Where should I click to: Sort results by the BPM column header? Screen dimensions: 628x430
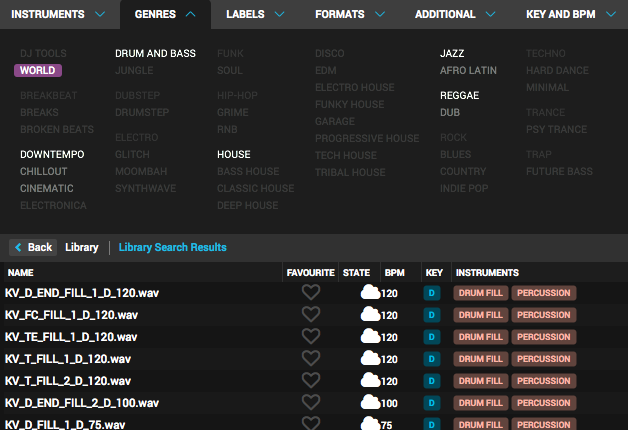pos(395,273)
